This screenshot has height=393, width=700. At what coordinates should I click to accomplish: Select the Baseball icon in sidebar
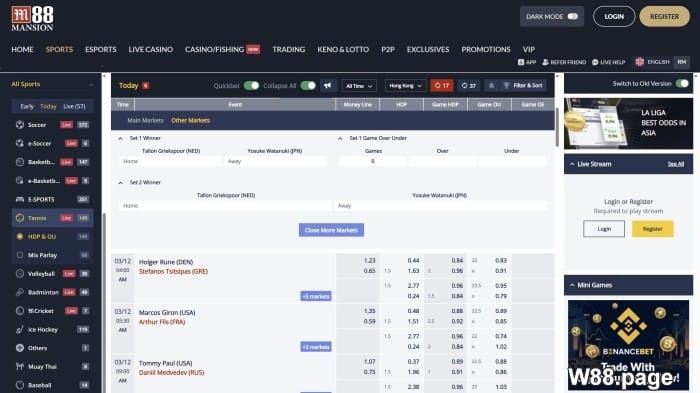coord(20,385)
